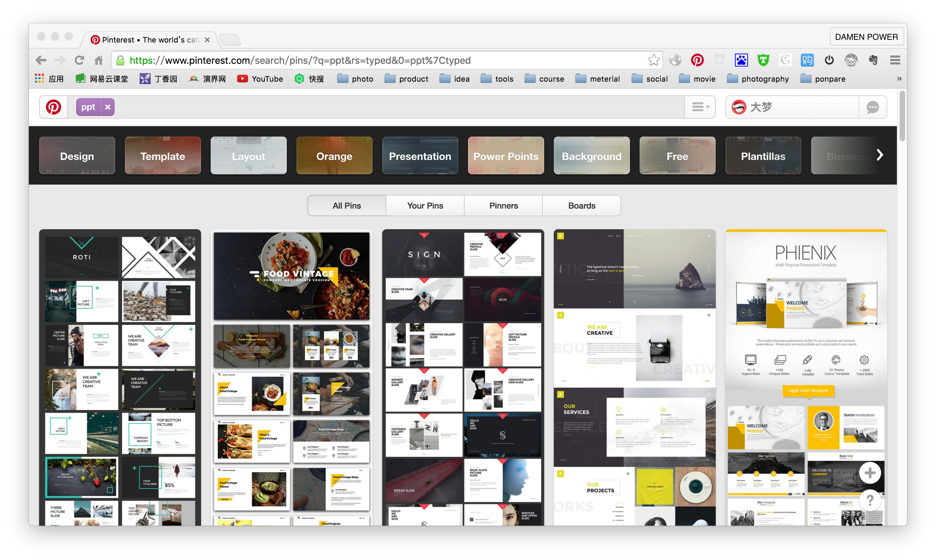Filter search by Orange

334,155
